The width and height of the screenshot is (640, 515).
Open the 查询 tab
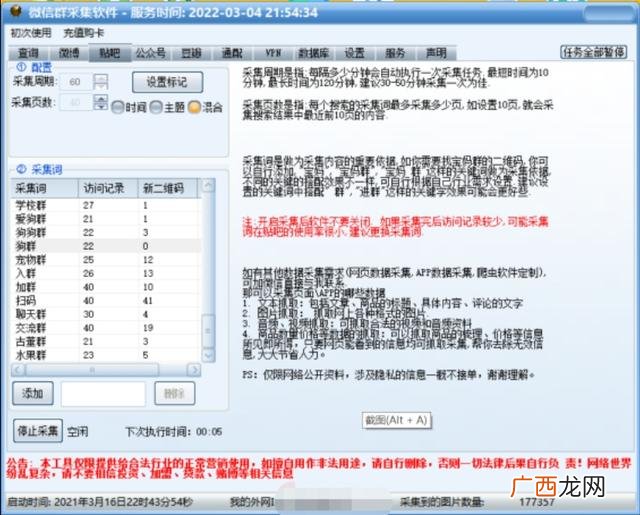tap(29, 53)
